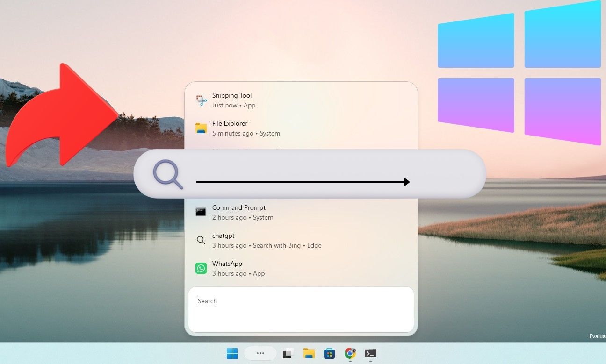Image resolution: width=606 pixels, height=364 pixels.
Task: Open the Terminal taskbar icon
Action: click(x=371, y=353)
